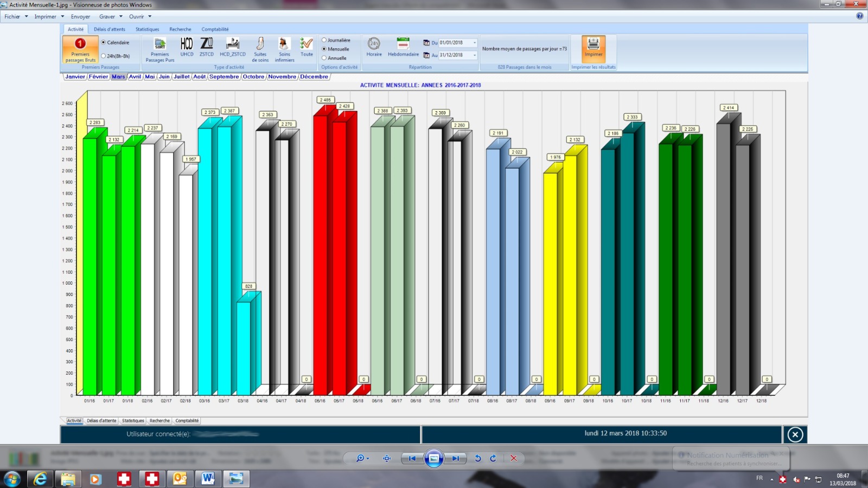The width and height of the screenshot is (868, 488).
Task: Choose the UHCD activity type icon
Action: (187, 47)
